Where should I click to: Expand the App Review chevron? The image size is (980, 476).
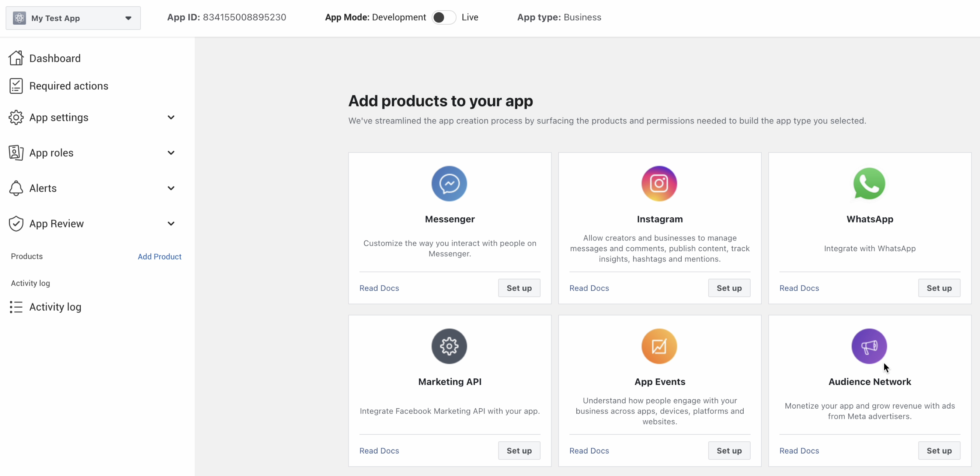(x=171, y=224)
